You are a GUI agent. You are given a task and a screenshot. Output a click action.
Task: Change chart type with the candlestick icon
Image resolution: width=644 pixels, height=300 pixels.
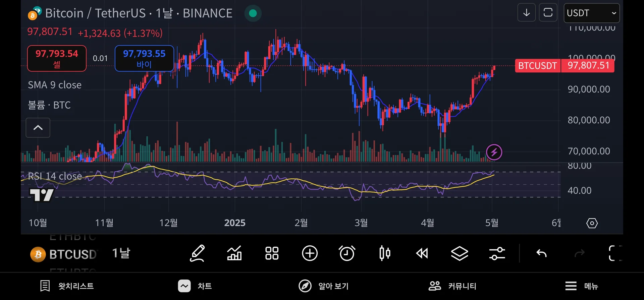(385, 253)
